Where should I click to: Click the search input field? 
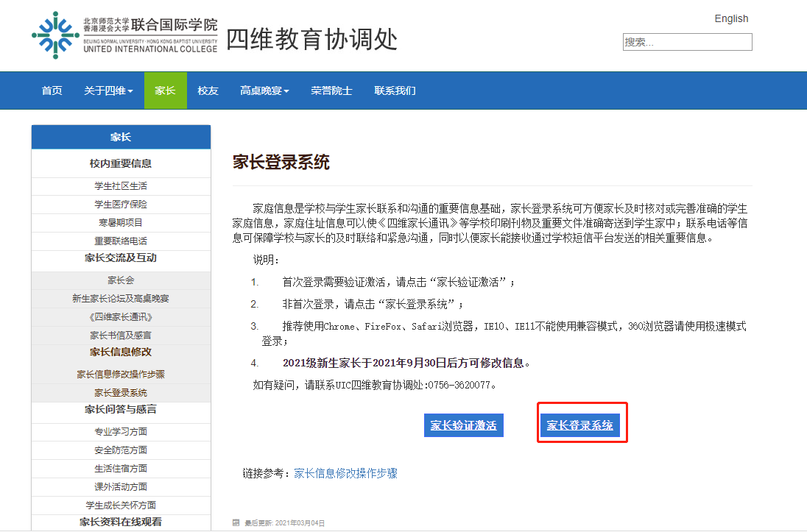pyautogui.click(x=687, y=42)
